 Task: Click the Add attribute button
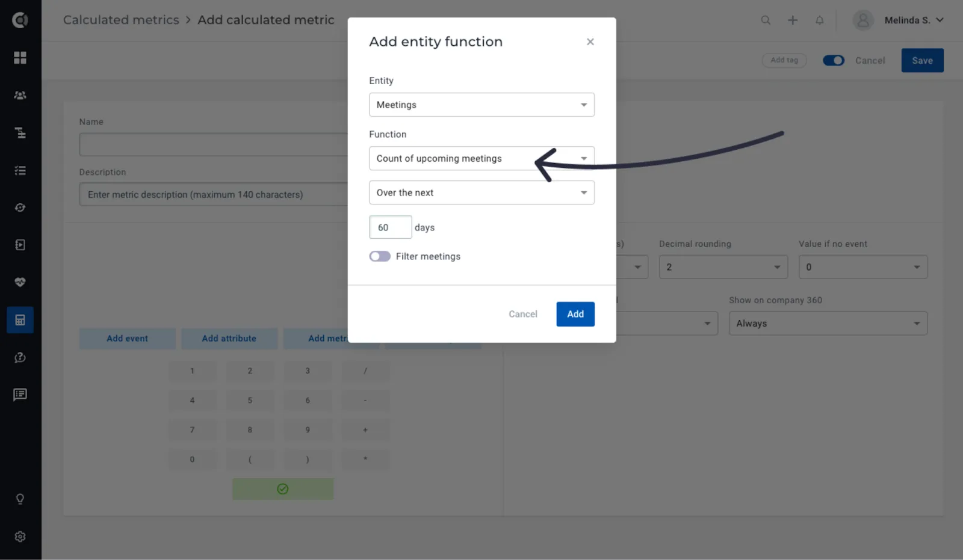click(229, 338)
